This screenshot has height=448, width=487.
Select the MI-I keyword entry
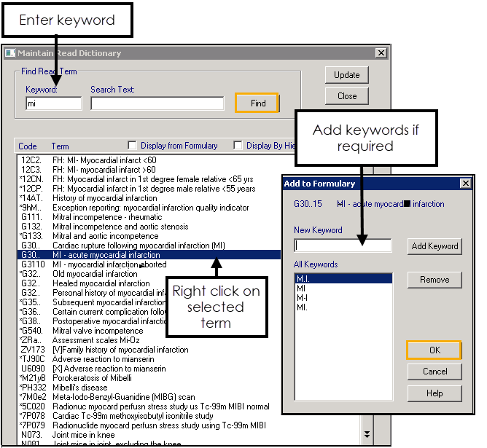tap(343, 298)
